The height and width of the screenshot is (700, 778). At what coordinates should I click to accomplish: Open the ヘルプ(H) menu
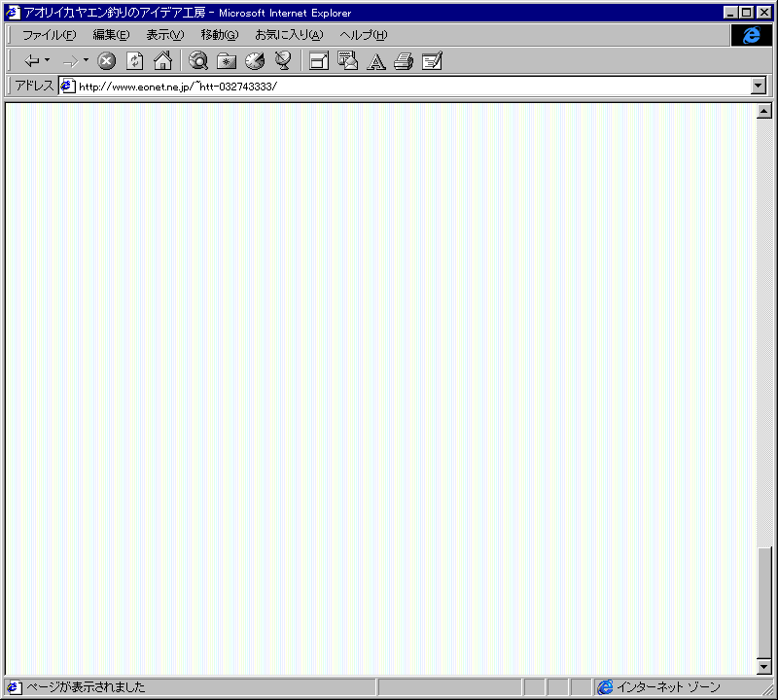point(363,35)
